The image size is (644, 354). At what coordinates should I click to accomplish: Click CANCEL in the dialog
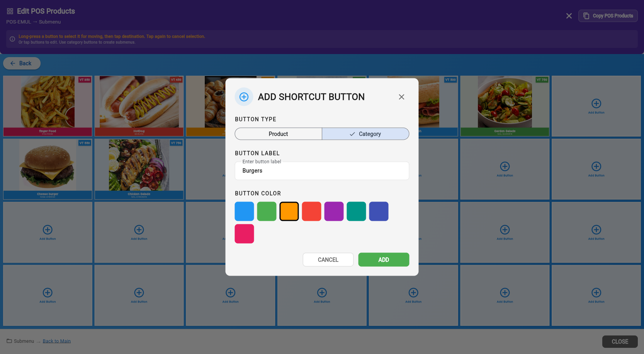(328, 260)
